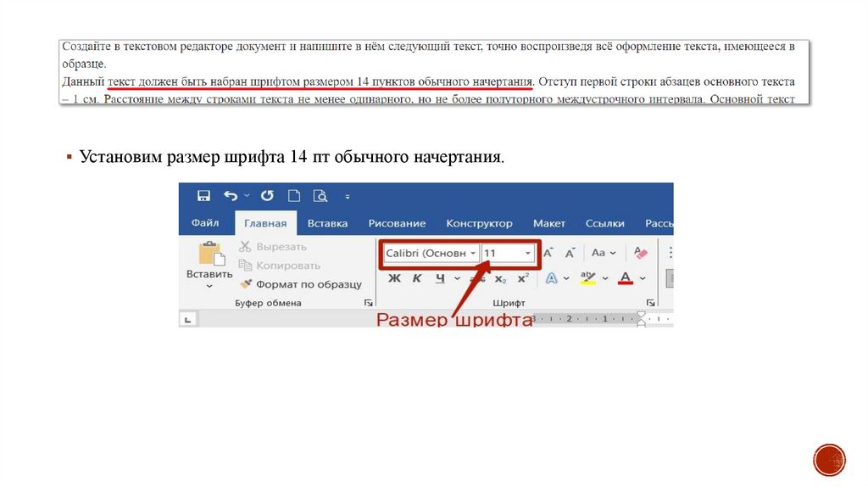This screenshot has height=487, width=868.
Task: Expand the underline style dropdown arrow
Action: 457,278
